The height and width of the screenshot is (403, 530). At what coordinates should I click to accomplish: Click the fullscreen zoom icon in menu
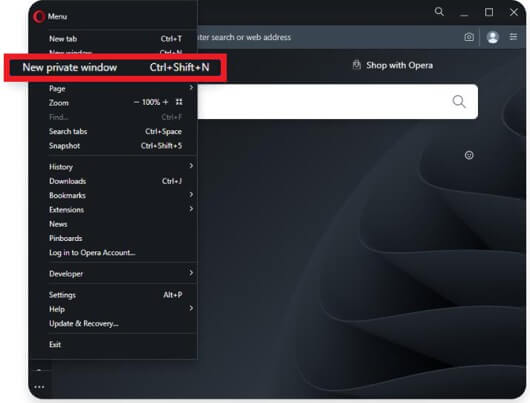point(179,102)
